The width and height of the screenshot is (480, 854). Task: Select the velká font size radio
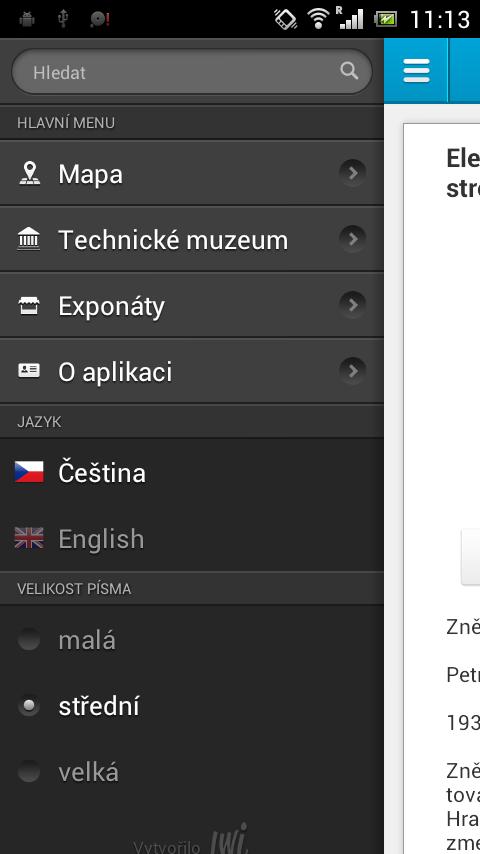(x=28, y=772)
